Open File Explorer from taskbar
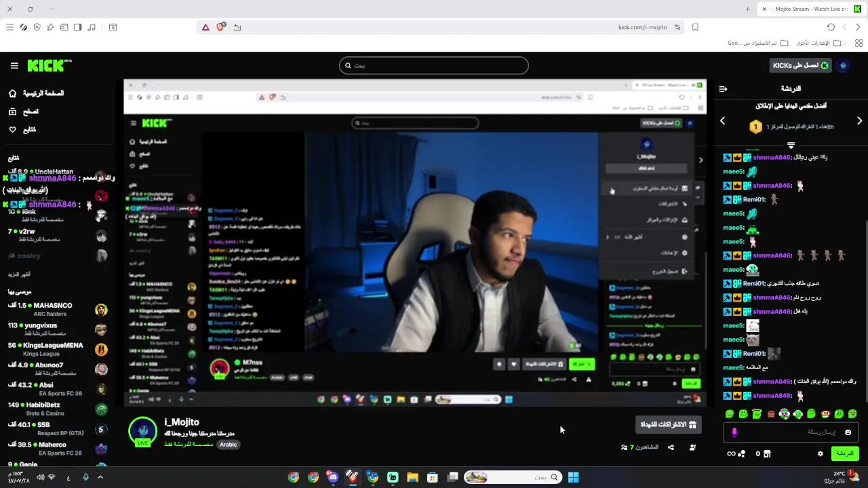868x488 pixels. point(412,477)
